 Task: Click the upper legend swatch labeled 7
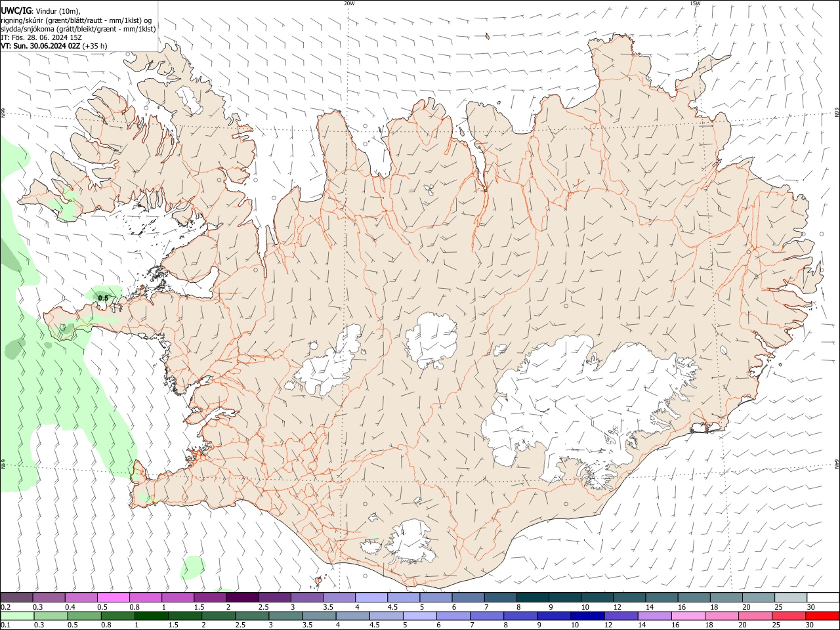coord(501,598)
